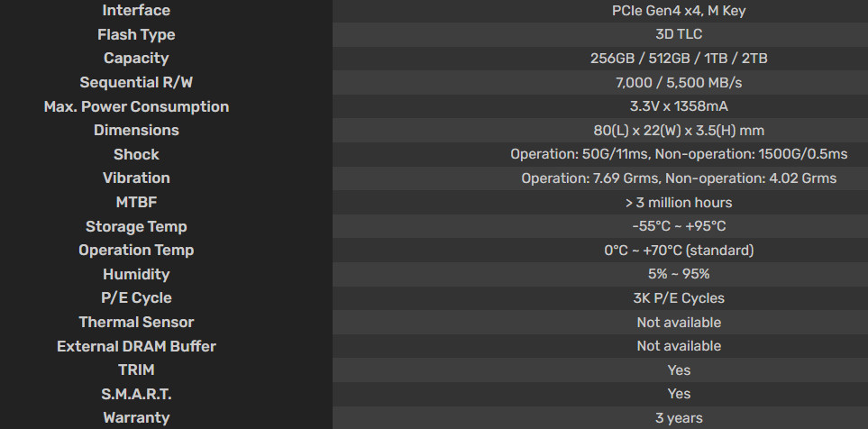This screenshot has height=429, width=868.
Task: Click the 3K P/E Cycles value
Action: point(679,297)
